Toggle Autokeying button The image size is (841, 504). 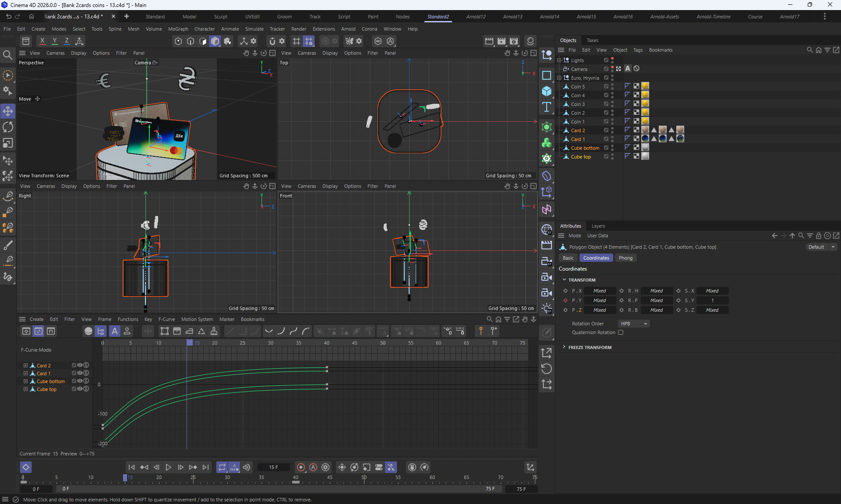click(x=313, y=467)
